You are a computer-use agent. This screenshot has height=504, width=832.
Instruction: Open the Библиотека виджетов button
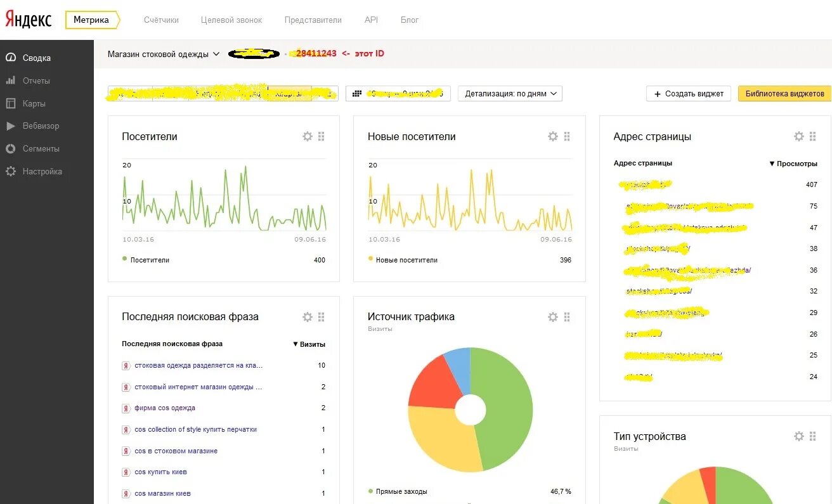(784, 93)
